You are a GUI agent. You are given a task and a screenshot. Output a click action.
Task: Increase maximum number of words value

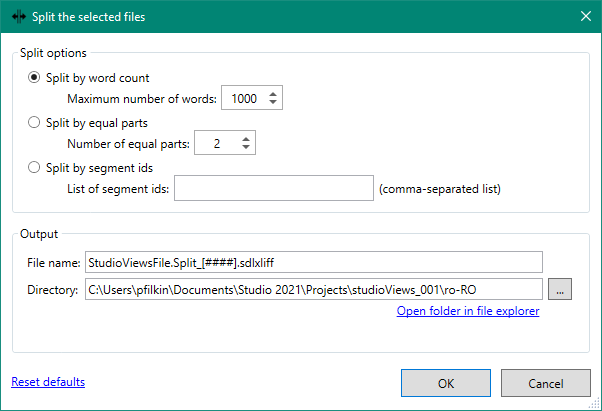(x=273, y=94)
